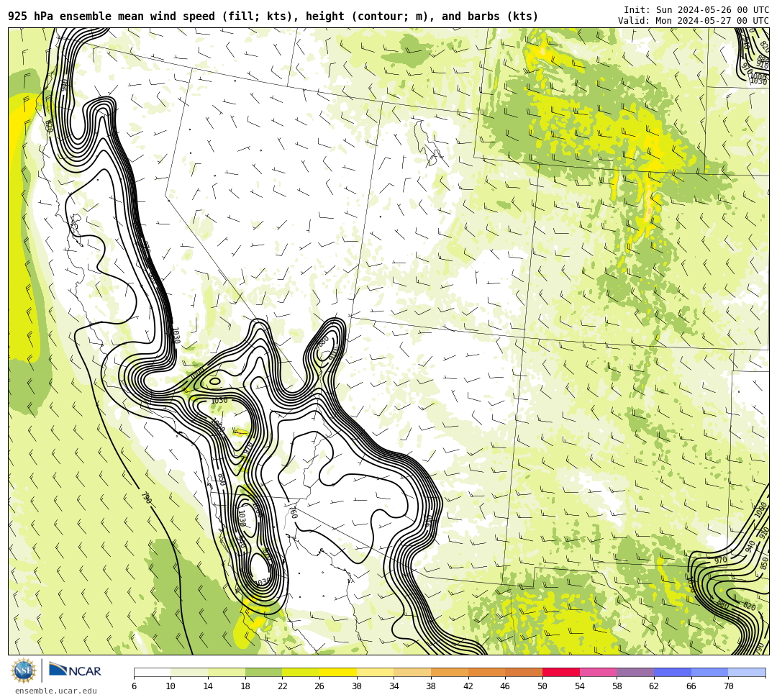Select the 42-46 kts dark orange swatch

486,672
